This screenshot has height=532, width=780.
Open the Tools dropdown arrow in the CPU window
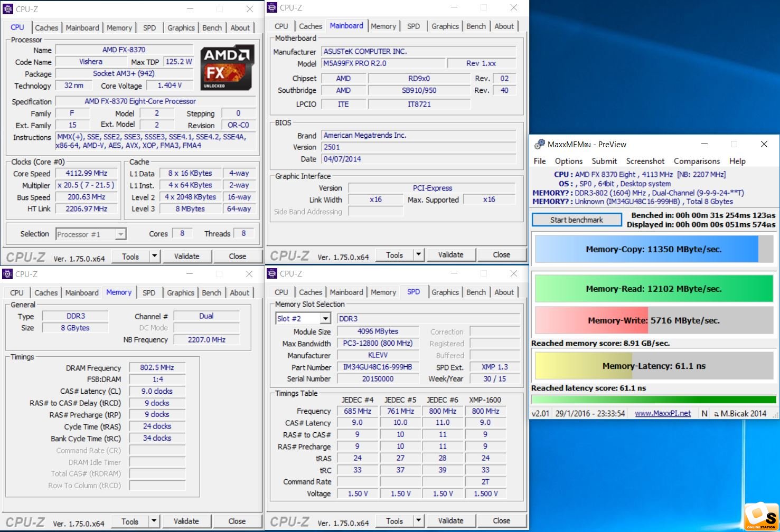tap(155, 256)
